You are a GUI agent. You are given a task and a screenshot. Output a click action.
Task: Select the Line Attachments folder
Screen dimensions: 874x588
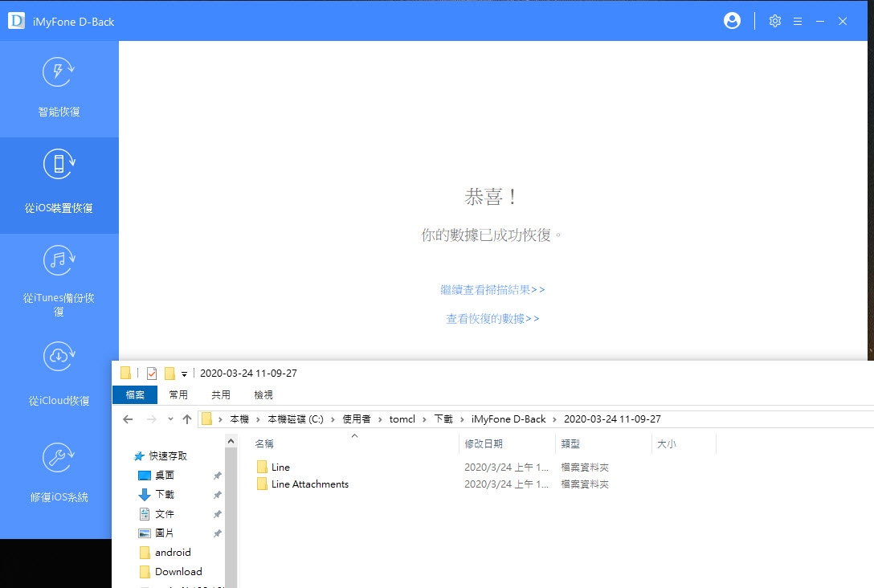coord(309,484)
